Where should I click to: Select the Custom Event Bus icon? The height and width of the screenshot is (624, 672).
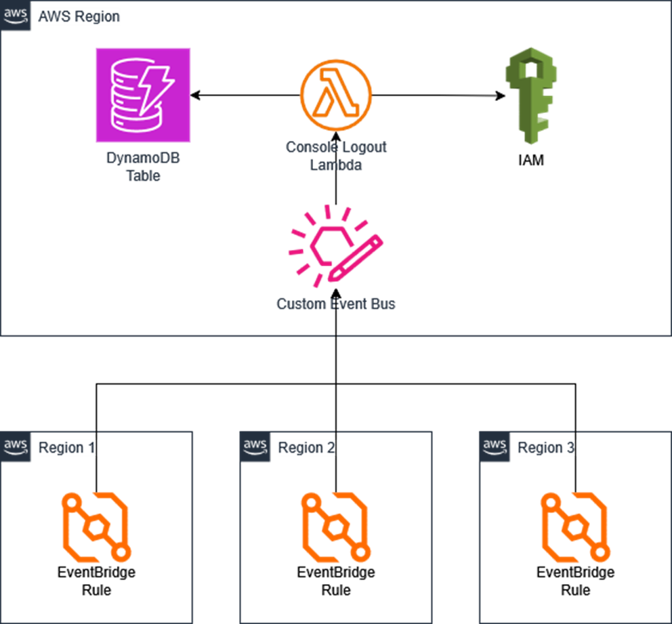coord(335,247)
